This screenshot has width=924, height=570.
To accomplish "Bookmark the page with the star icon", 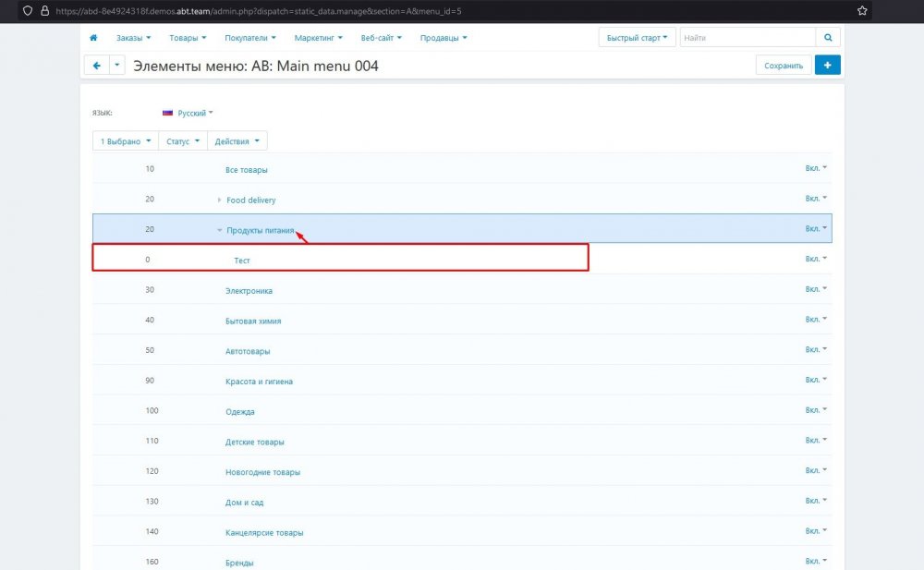I will [862, 10].
